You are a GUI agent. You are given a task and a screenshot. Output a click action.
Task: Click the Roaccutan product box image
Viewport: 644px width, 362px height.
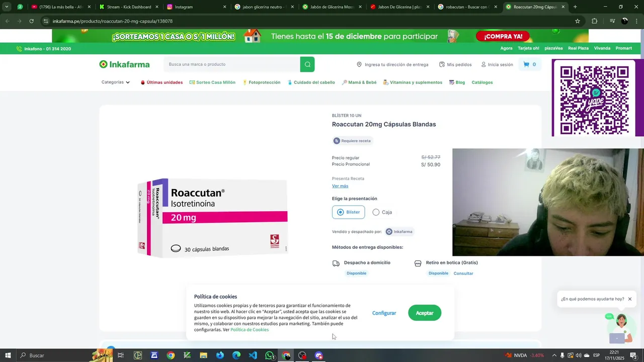pyautogui.click(x=212, y=218)
